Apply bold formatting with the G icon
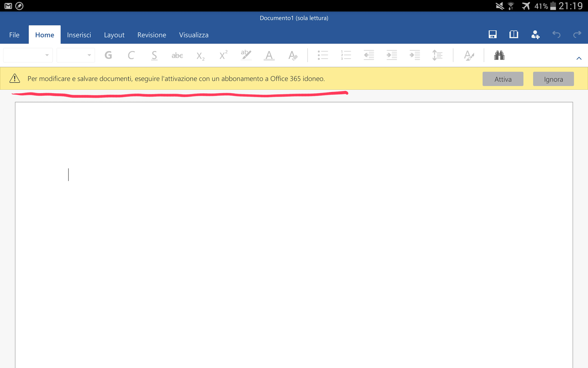This screenshot has width=588, height=368. 108,55
